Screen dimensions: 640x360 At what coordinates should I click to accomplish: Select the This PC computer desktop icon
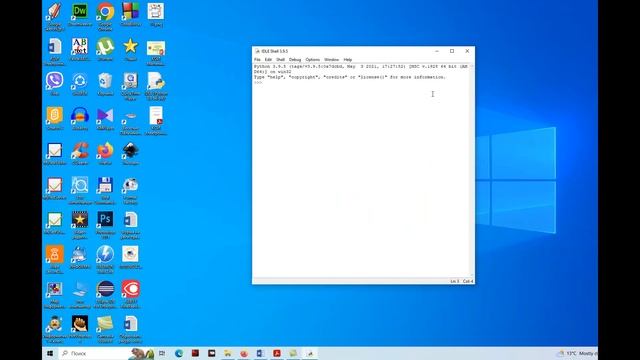click(x=80, y=294)
